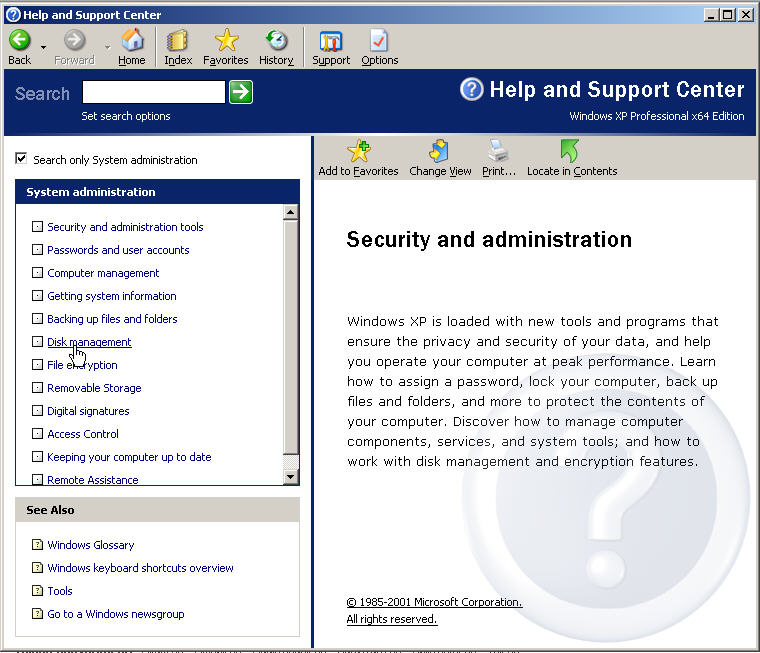Viewport: 760px width, 653px height.
Task: Open the Remote Assistance topic link
Action: point(93,480)
